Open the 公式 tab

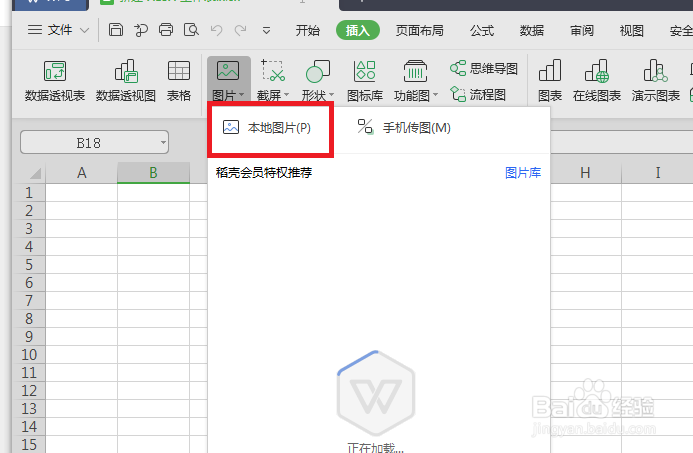(x=482, y=30)
